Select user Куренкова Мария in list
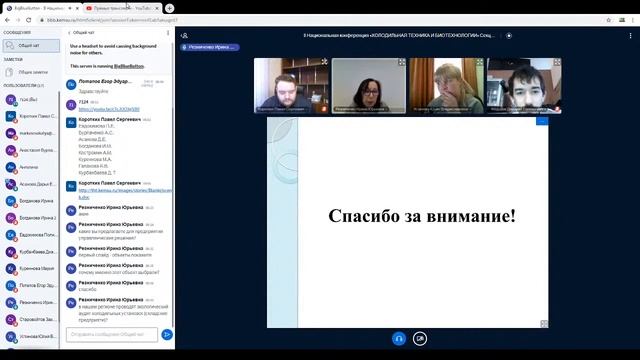 (31, 269)
